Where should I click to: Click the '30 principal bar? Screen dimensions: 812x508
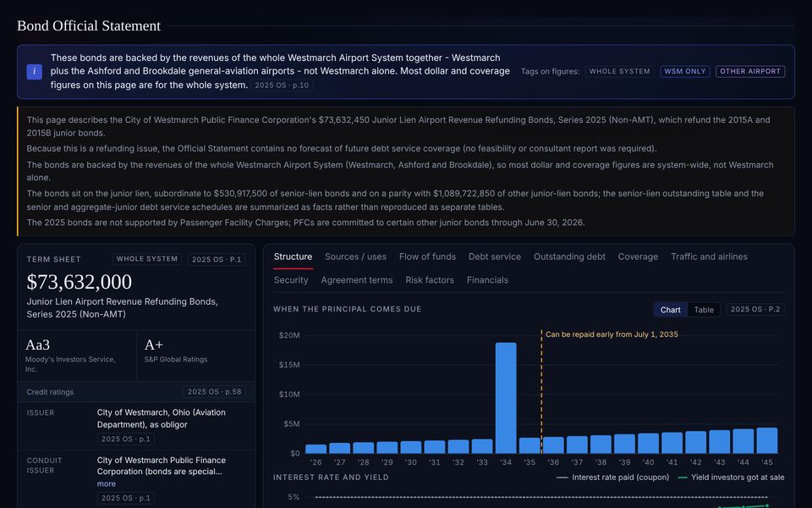pos(411,447)
